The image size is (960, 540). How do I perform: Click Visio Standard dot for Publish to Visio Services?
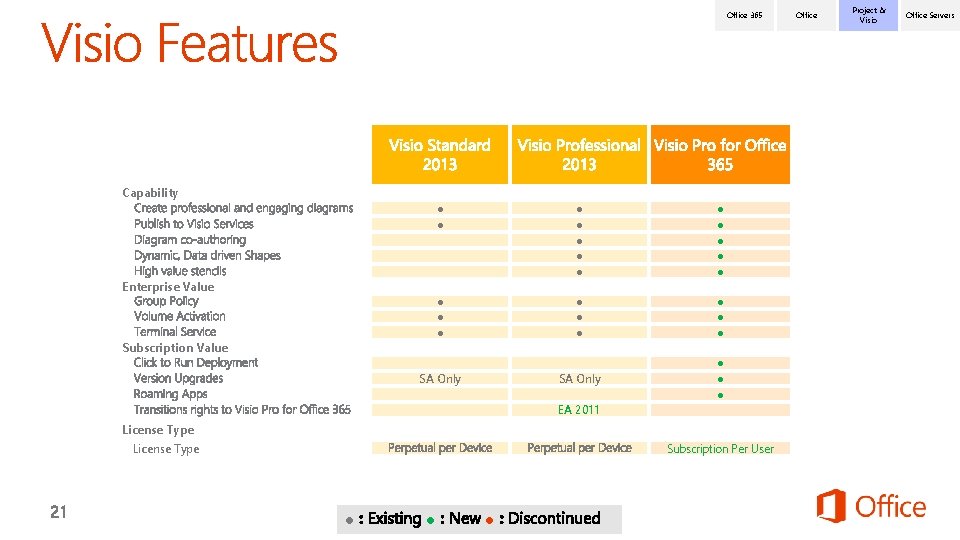440,225
